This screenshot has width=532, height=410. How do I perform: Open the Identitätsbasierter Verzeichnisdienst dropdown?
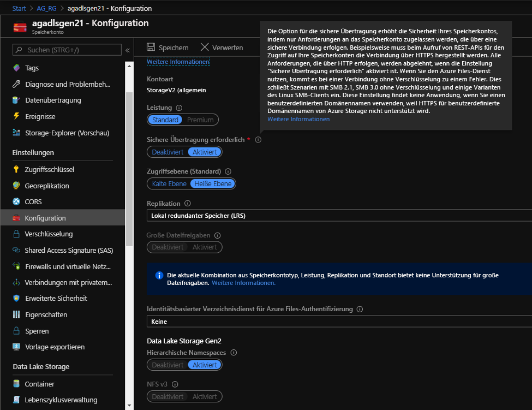click(x=339, y=322)
